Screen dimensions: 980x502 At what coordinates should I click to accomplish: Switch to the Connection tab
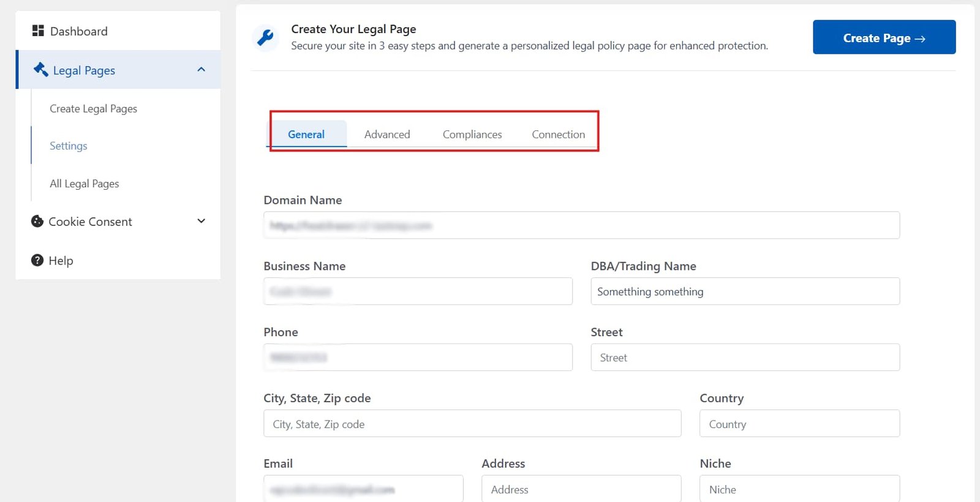558,134
